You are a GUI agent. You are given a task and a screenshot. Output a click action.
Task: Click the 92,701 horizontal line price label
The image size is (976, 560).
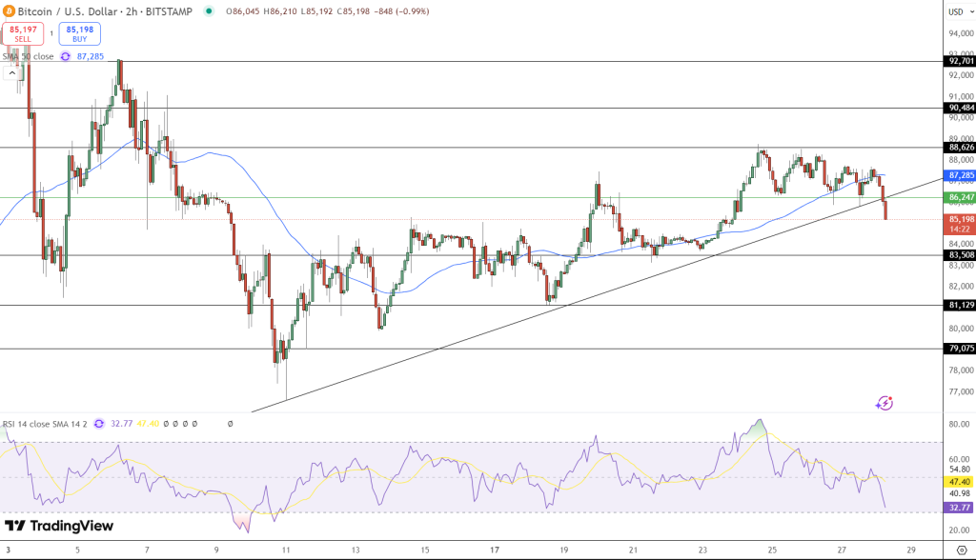tap(961, 61)
